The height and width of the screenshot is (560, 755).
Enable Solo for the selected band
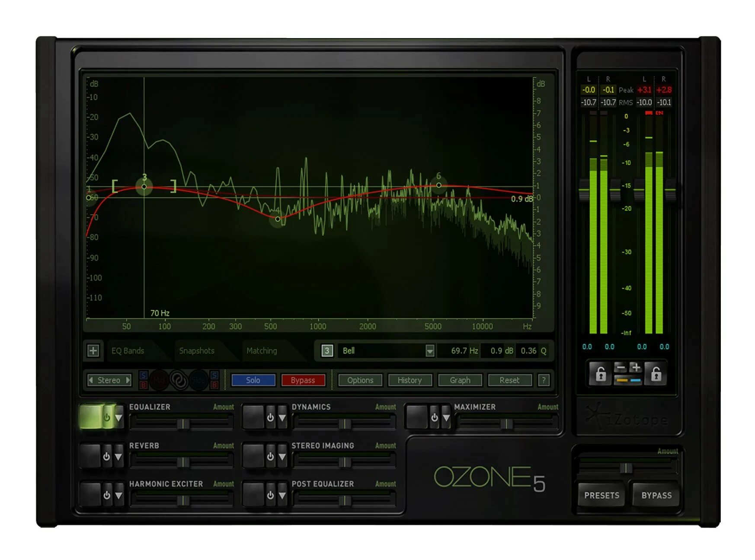(x=253, y=380)
